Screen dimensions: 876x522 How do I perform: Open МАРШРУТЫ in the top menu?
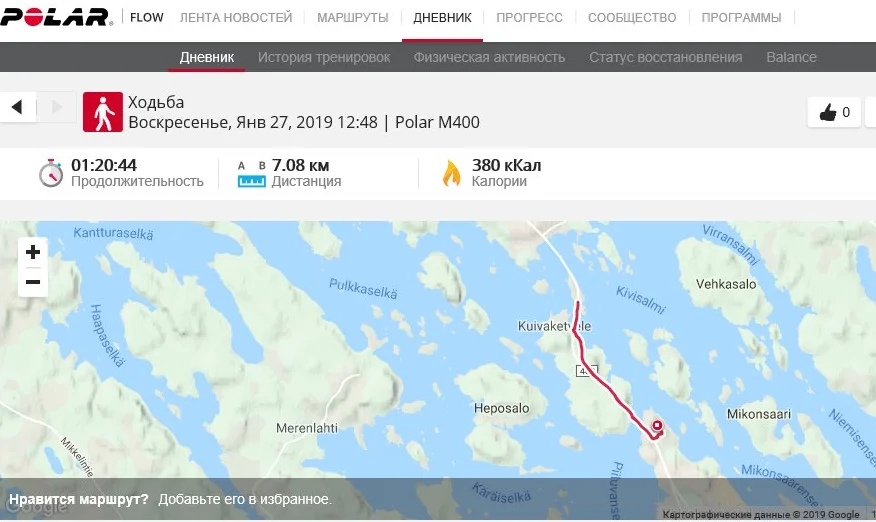click(x=353, y=18)
